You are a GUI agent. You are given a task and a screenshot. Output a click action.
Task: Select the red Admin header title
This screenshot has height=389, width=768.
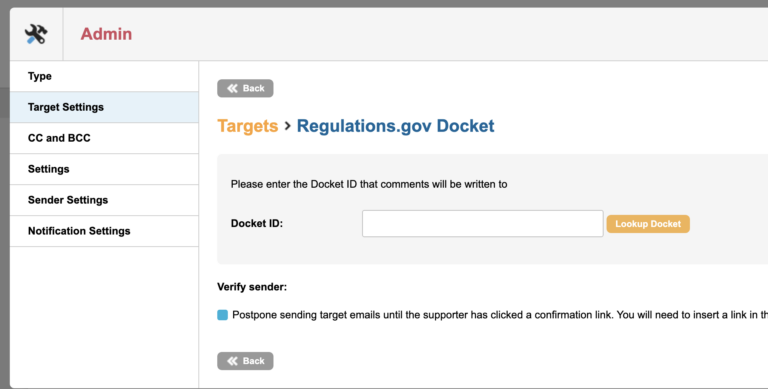106,34
